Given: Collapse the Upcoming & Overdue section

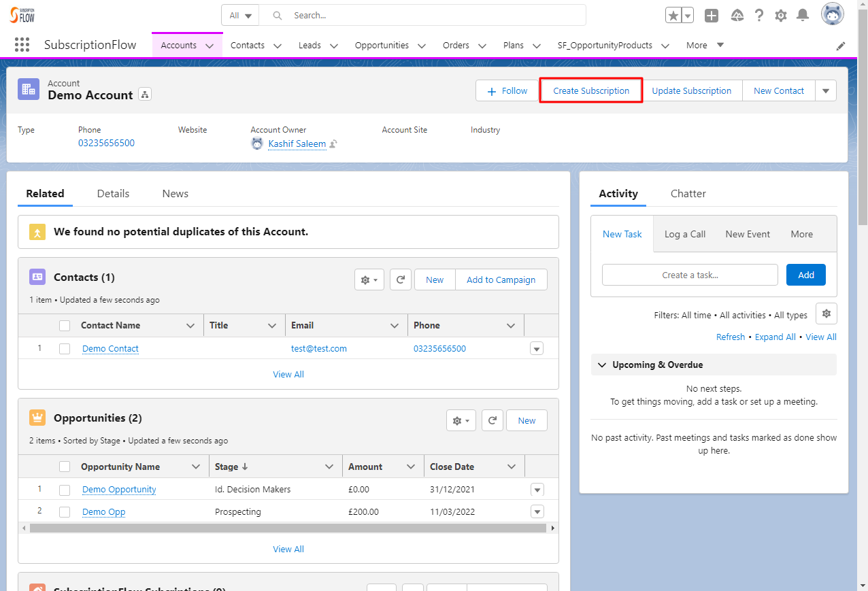Looking at the screenshot, I should pyautogui.click(x=601, y=365).
